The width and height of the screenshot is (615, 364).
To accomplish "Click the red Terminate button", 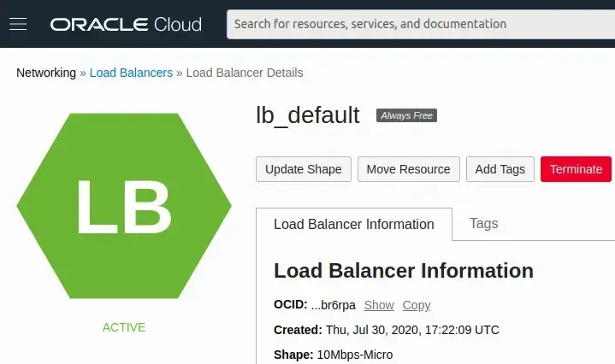I will (576, 169).
